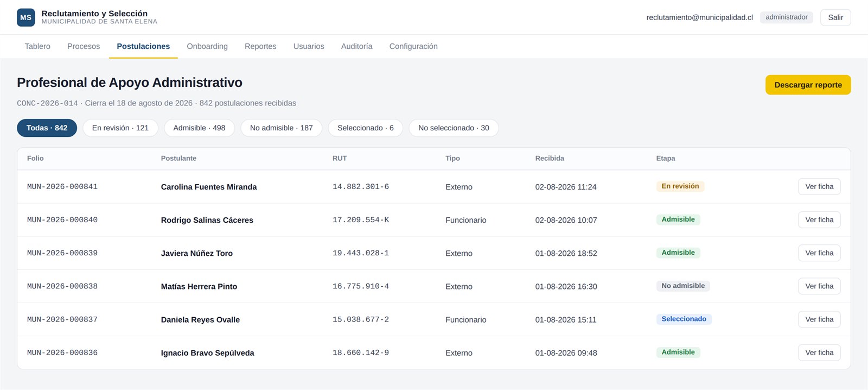This screenshot has width=868, height=390.
Task: Click the CONC-2026-014 process code
Action: 47,103
